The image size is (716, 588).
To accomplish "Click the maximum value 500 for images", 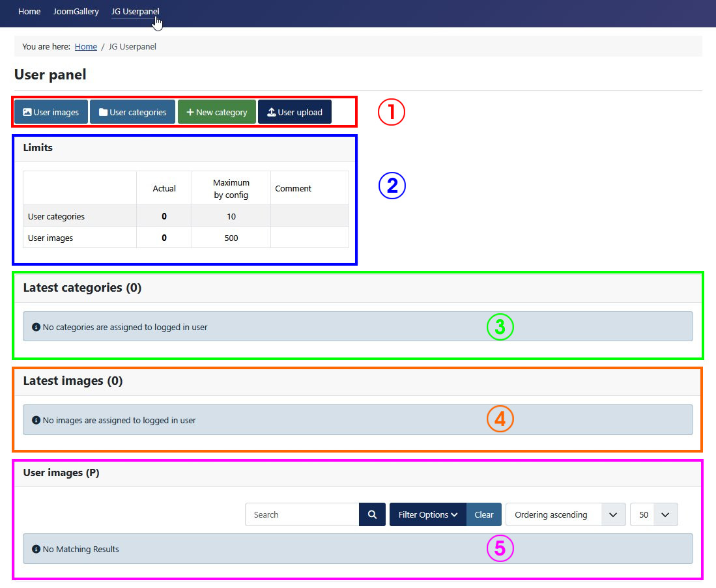I will coord(231,238).
